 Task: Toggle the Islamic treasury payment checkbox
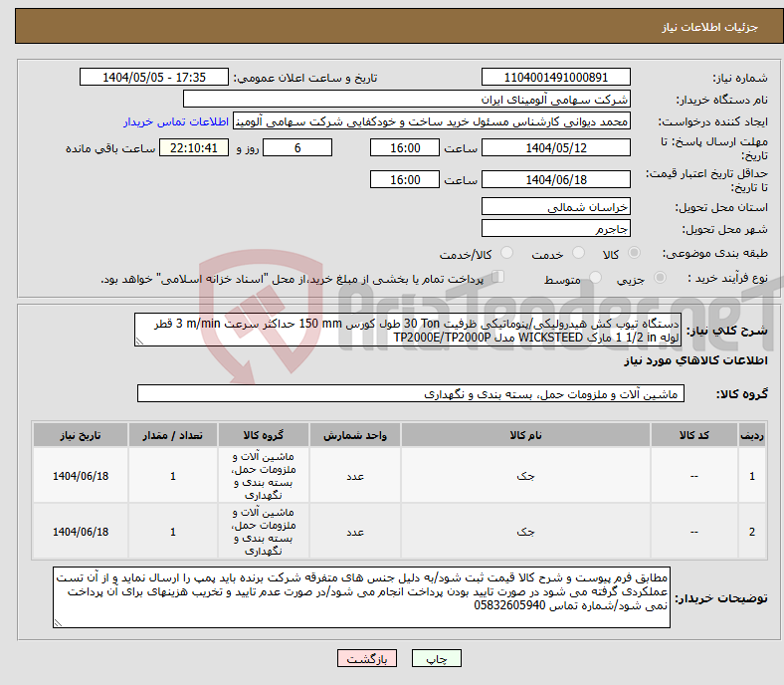click(x=498, y=277)
